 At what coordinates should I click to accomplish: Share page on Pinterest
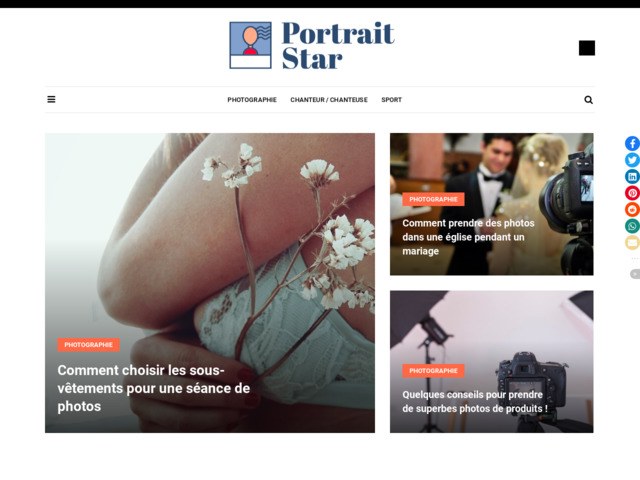632,193
